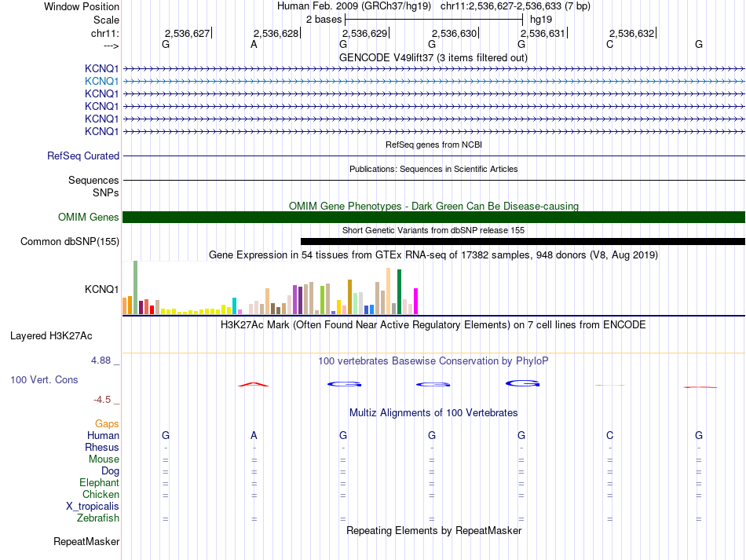The image size is (746, 560).
Task: Click the light blue KCNQ1 transcript label
Action: (x=101, y=82)
